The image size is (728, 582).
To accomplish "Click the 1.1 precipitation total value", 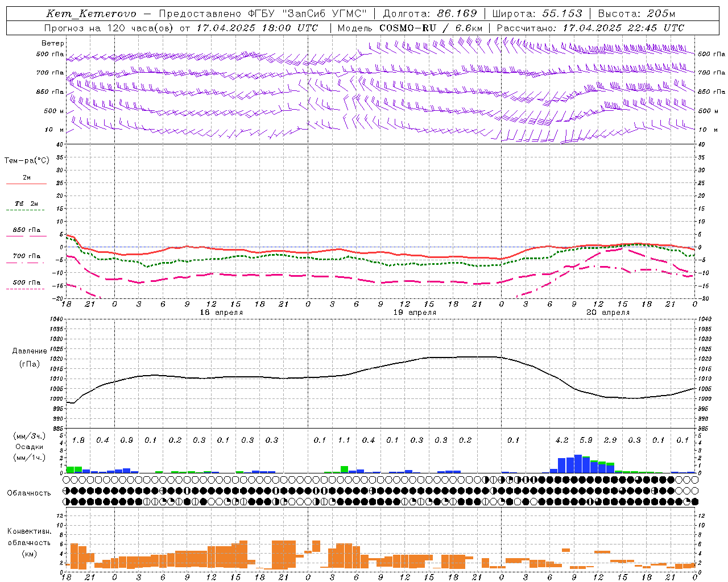I will pyautogui.click(x=344, y=440).
